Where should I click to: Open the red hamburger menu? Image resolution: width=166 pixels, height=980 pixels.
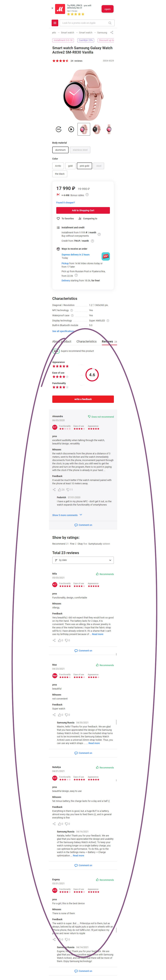tap(55, 23)
